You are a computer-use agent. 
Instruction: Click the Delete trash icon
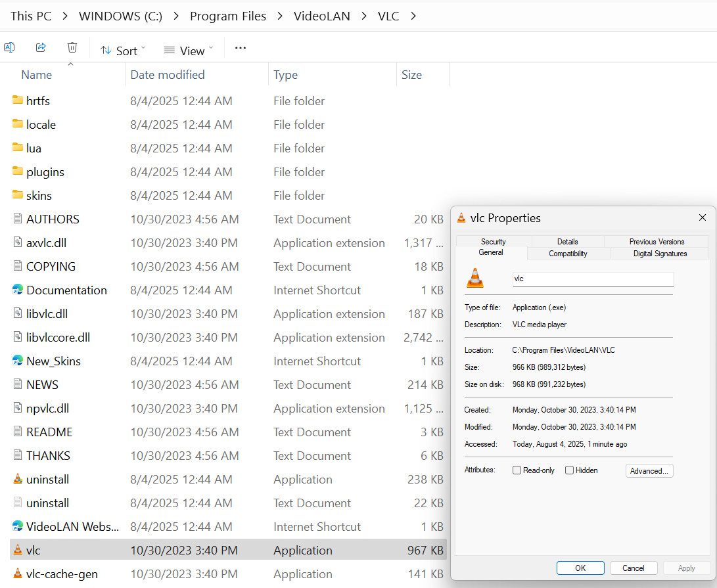click(72, 47)
